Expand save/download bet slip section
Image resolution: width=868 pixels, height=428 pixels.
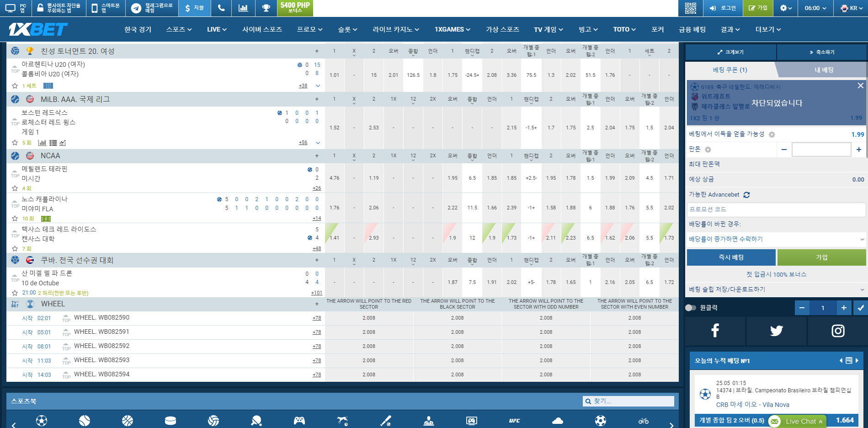click(x=776, y=289)
